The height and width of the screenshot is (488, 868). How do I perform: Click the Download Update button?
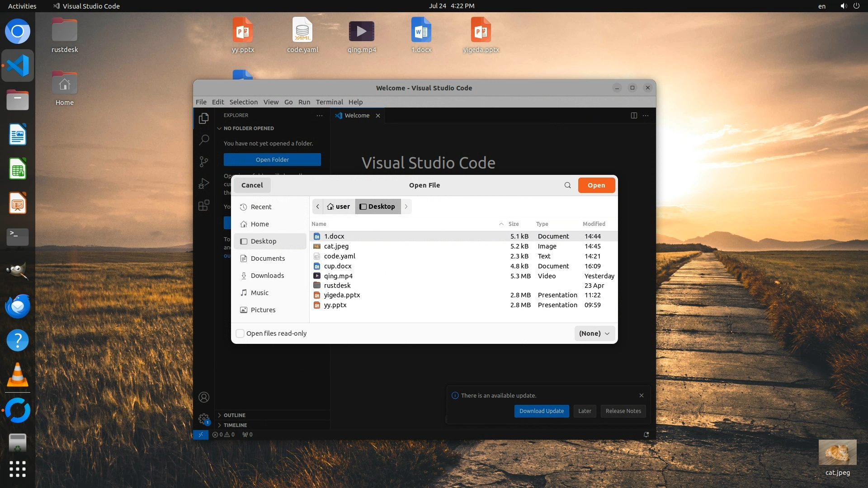[x=541, y=411]
